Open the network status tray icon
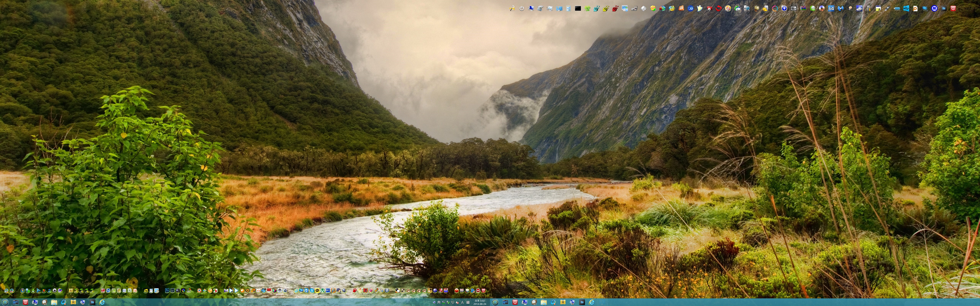980x306 pixels. pyautogui.click(x=453, y=303)
